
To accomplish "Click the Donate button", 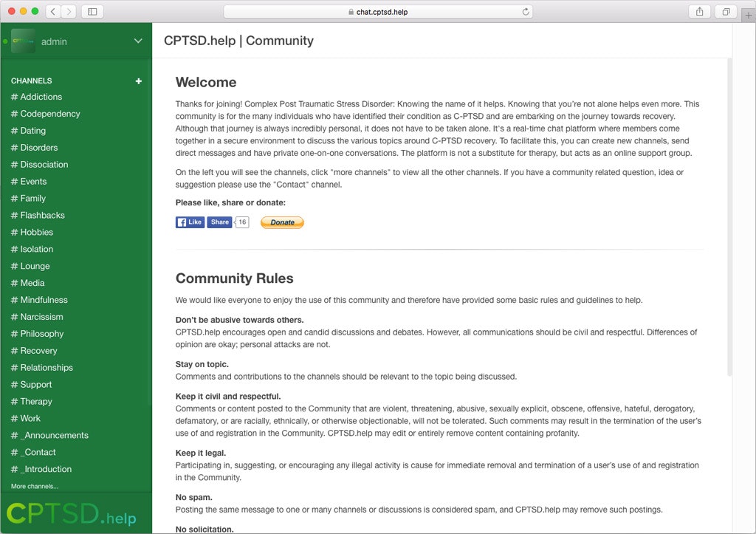I will [x=282, y=222].
